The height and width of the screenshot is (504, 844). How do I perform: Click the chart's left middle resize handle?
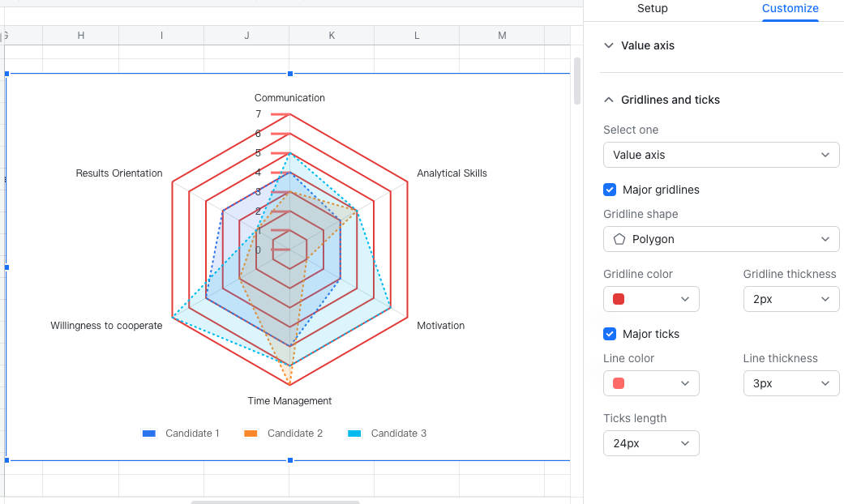pyautogui.click(x=6, y=267)
